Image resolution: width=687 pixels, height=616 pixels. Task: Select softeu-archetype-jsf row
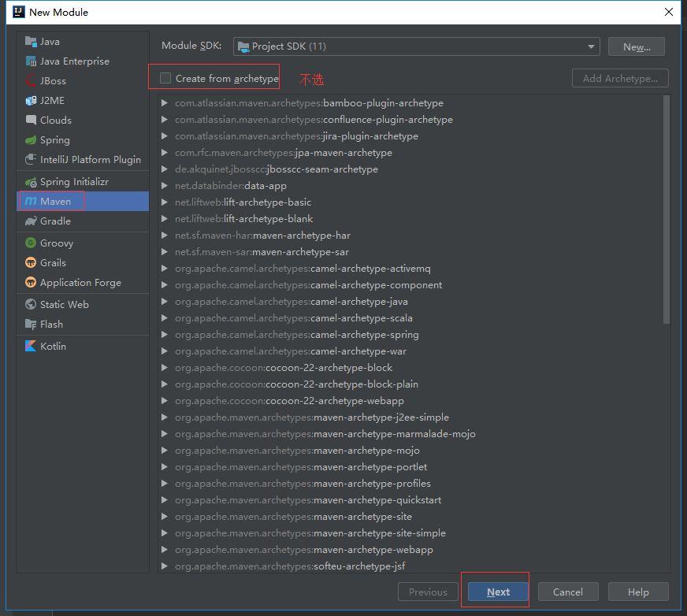[x=411, y=566]
